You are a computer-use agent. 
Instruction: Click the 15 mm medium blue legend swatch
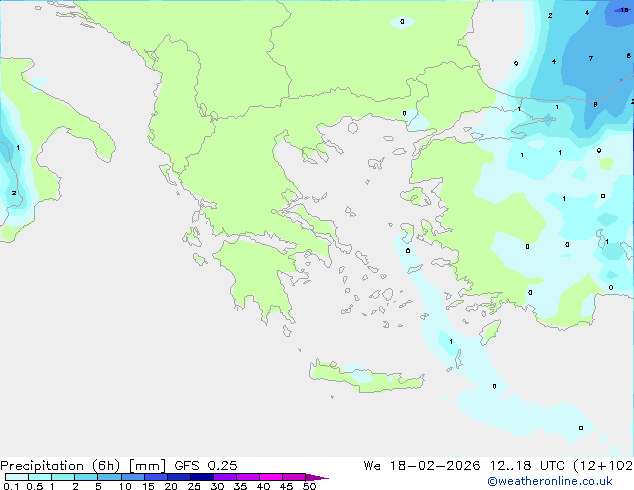[x=156, y=477]
